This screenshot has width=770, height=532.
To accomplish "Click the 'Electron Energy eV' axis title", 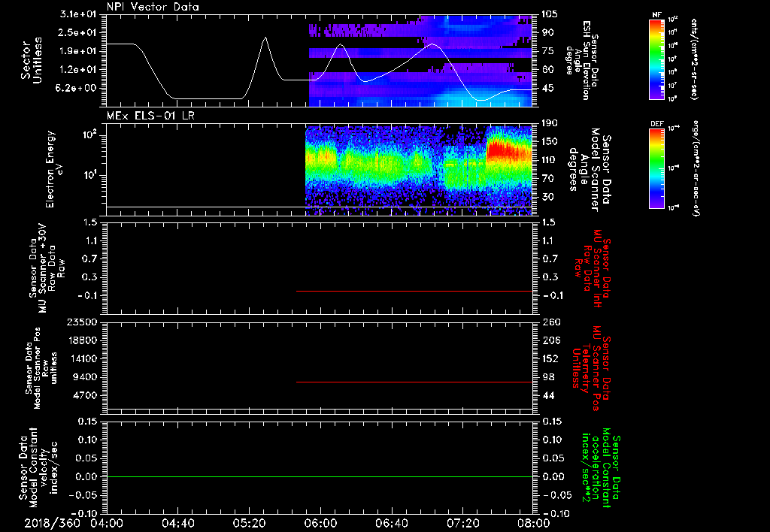I will (55, 169).
